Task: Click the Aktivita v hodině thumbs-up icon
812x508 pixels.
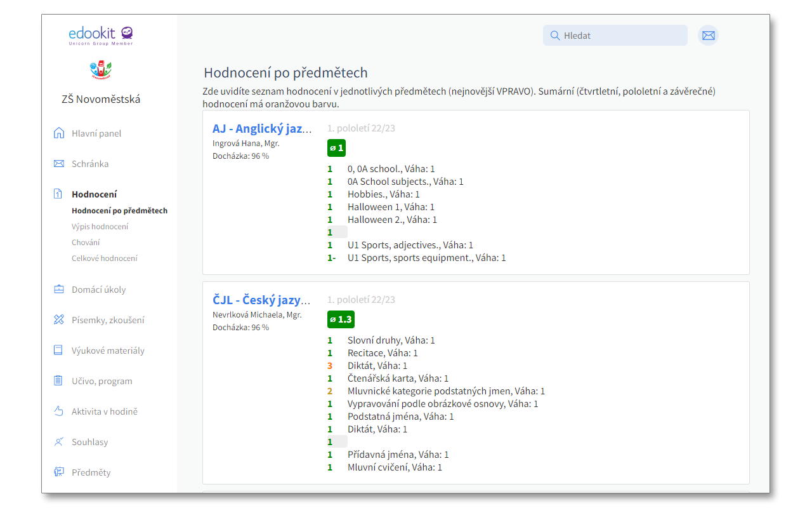Action: (59, 411)
